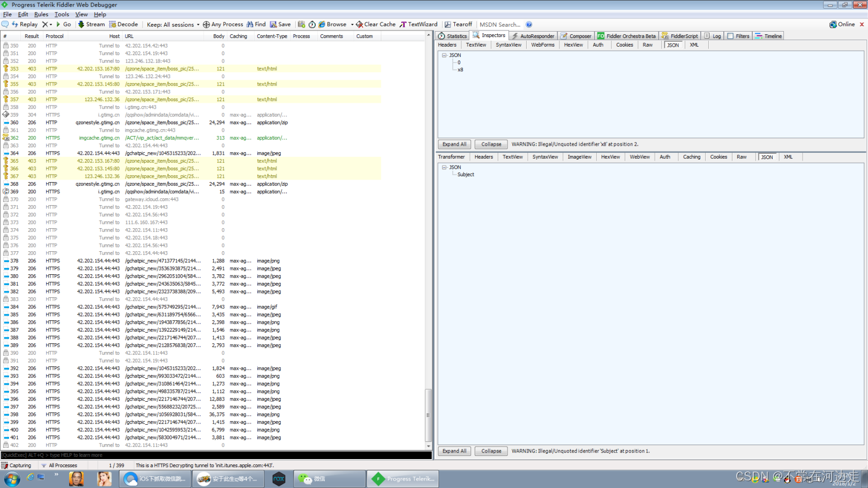Sort sessions by Result column header

click(x=32, y=36)
